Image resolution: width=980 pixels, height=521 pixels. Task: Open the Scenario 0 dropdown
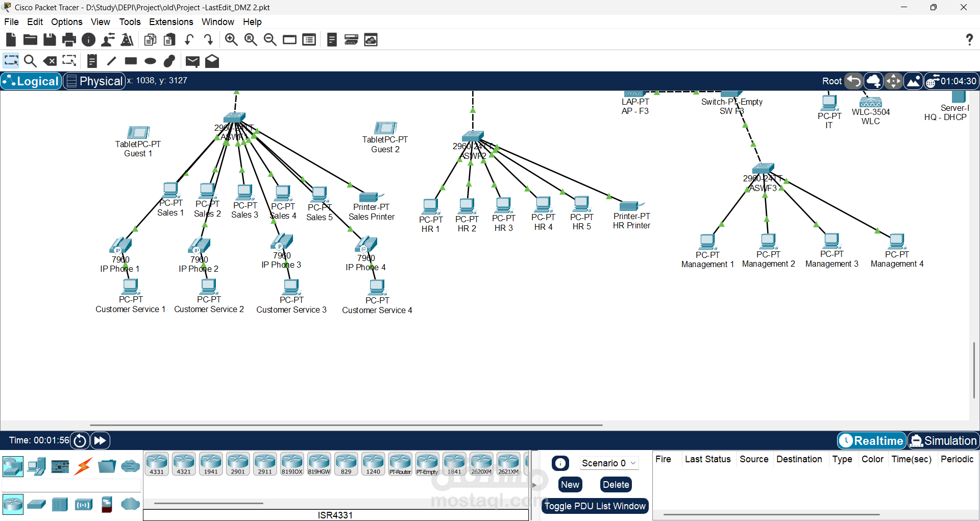tap(609, 463)
